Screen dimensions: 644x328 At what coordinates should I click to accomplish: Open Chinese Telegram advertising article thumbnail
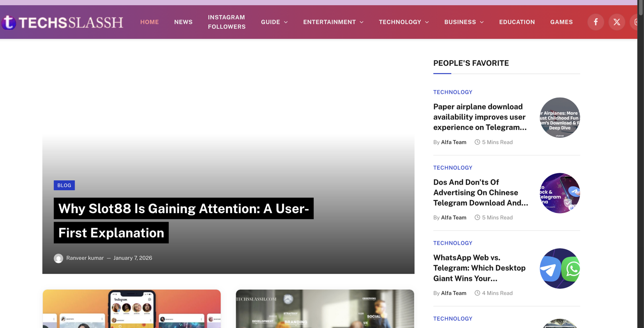559,193
